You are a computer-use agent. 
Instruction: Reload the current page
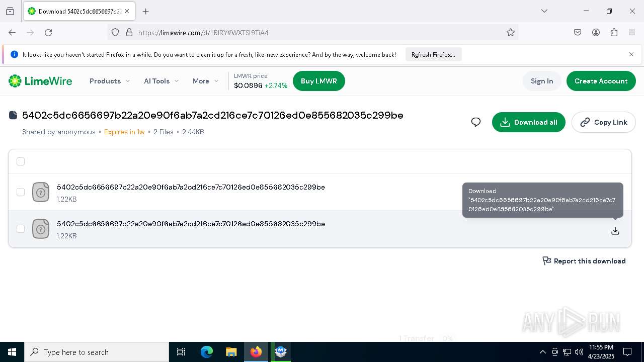pyautogui.click(x=48, y=32)
